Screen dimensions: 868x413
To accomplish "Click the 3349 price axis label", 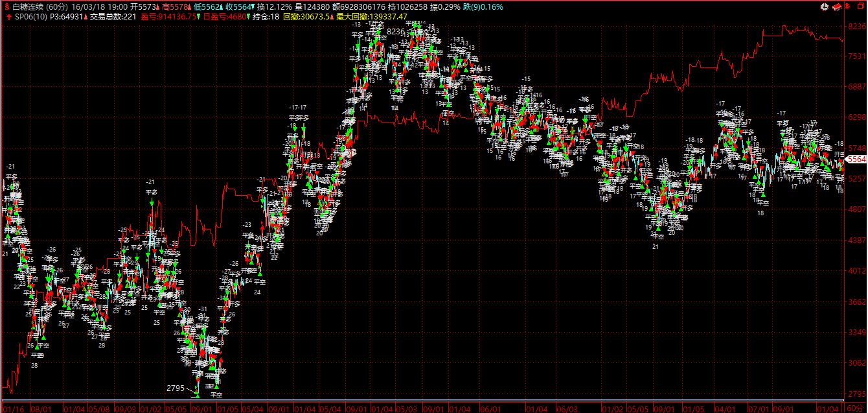I will tap(856, 333).
